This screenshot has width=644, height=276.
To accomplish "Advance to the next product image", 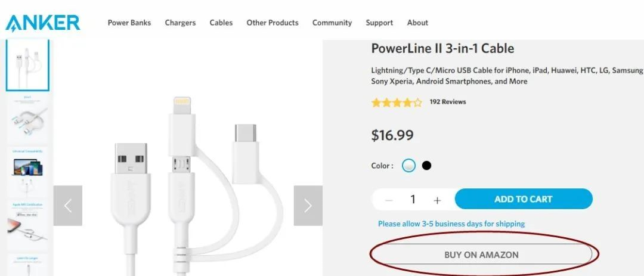I will point(308,206).
